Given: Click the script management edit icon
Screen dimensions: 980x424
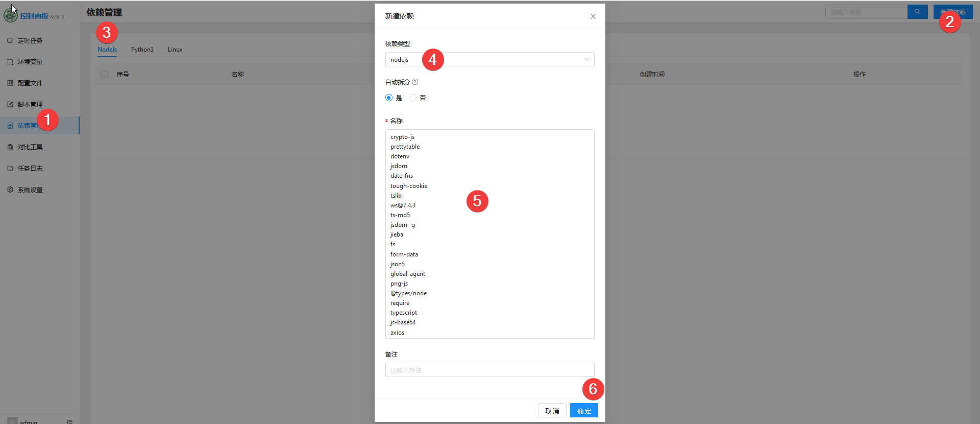Looking at the screenshot, I should point(10,104).
